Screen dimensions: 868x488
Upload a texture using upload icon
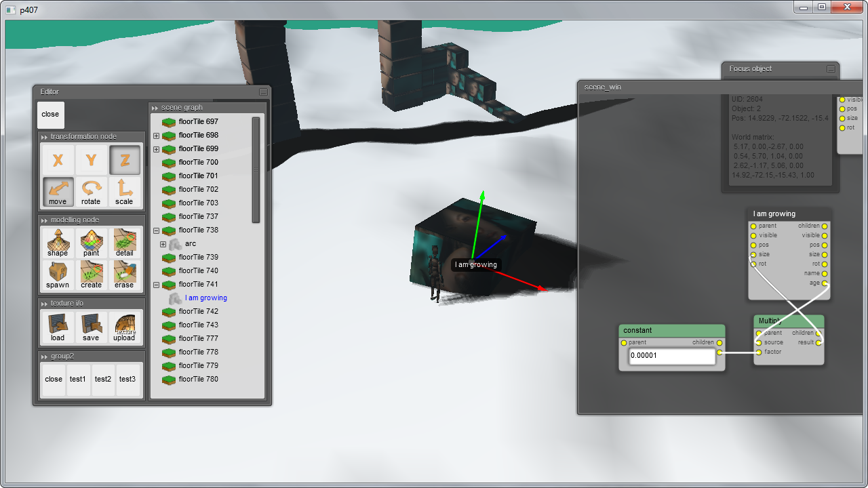124,327
